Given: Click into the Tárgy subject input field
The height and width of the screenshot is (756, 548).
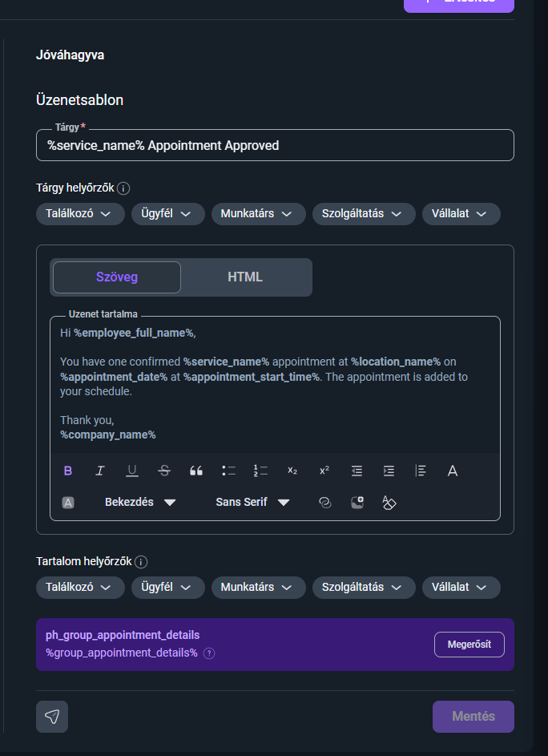Looking at the screenshot, I should (x=276, y=145).
